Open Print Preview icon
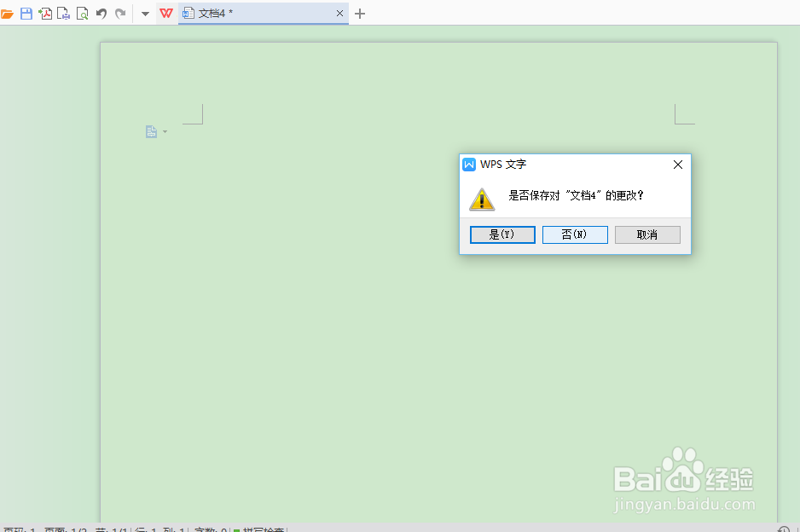Screen dimensions: 800x532 (81, 13)
